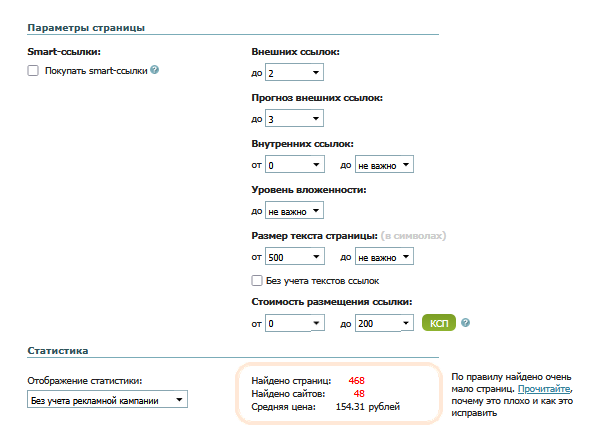
Task: Open the Внутренних ссылок minimum dropdown
Action: 294,165
